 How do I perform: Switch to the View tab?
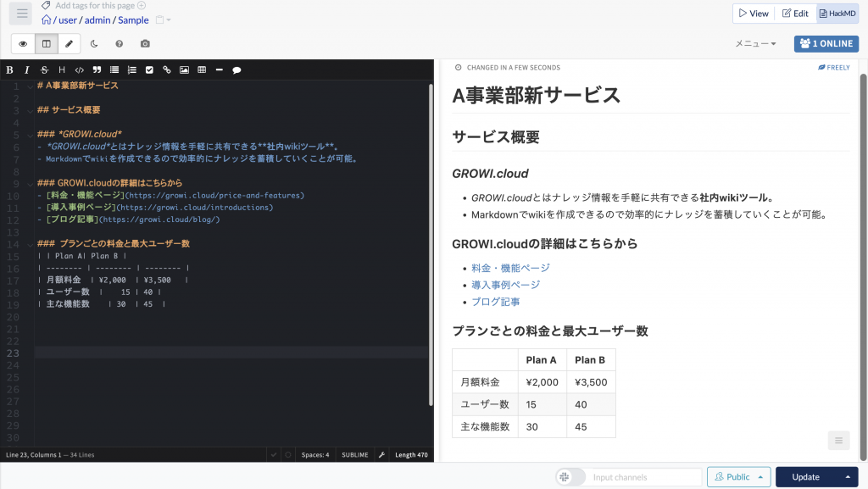[x=754, y=14]
